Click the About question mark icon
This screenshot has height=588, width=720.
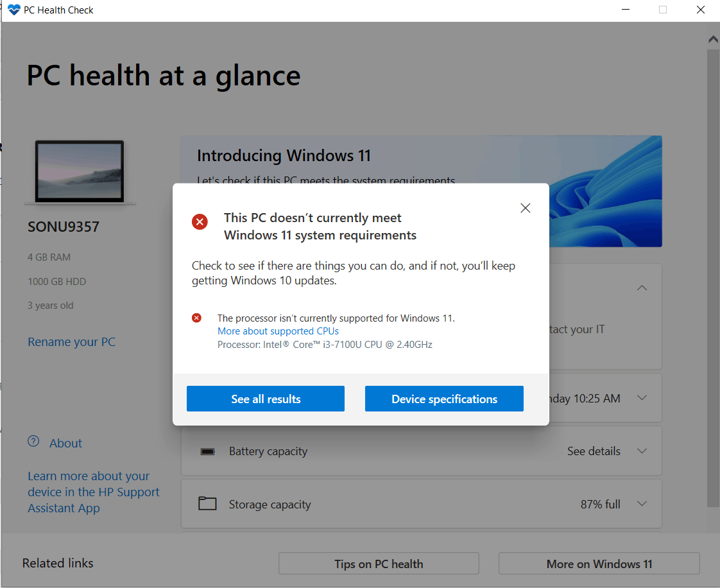point(33,442)
